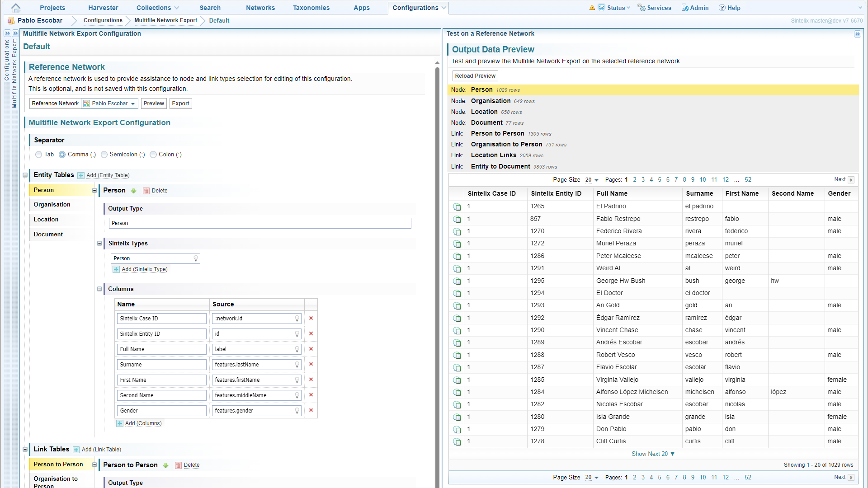Open the row icon for Fabio Restrepo
The width and height of the screenshot is (868, 488).
pyautogui.click(x=457, y=219)
